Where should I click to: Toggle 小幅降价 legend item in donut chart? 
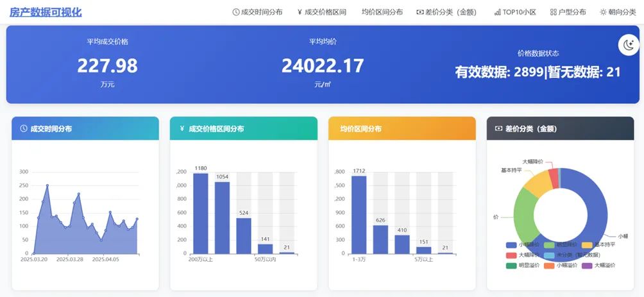[x=524, y=244]
